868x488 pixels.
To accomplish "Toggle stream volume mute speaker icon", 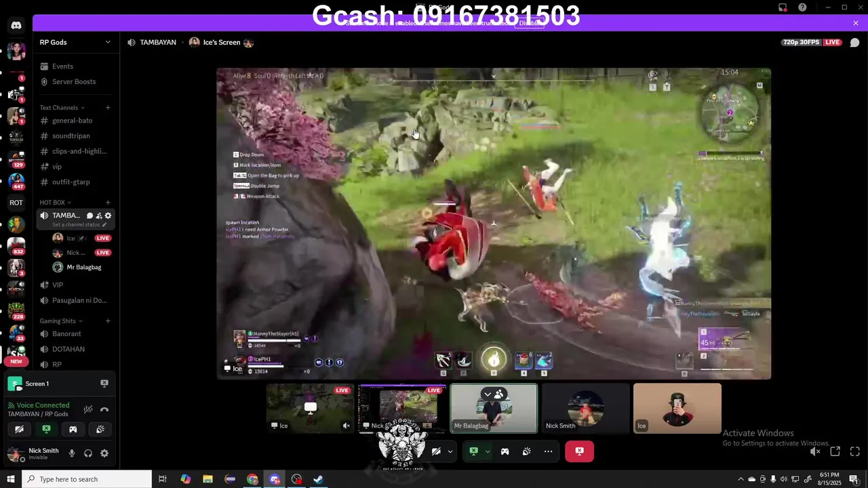I will (815, 451).
